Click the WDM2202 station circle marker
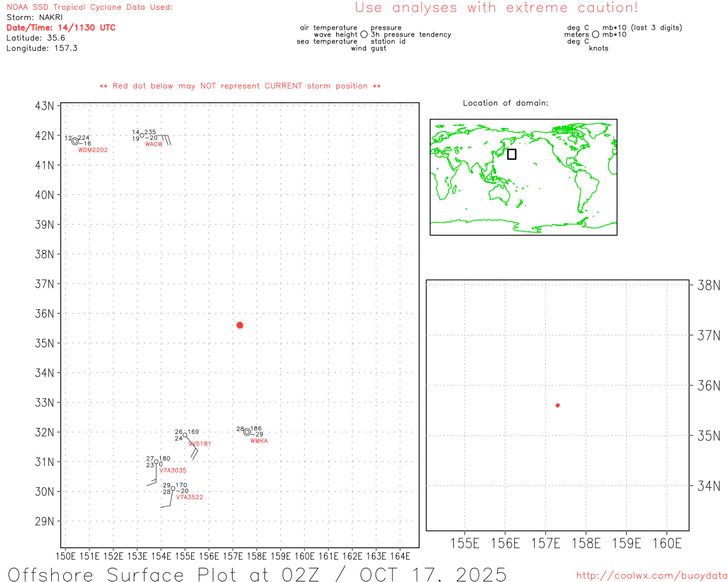The width and height of the screenshot is (728, 582). (75, 142)
